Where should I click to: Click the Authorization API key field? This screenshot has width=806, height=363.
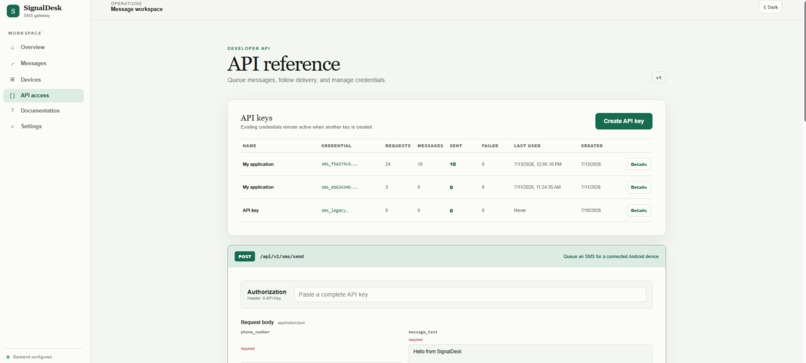pyautogui.click(x=470, y=295)
